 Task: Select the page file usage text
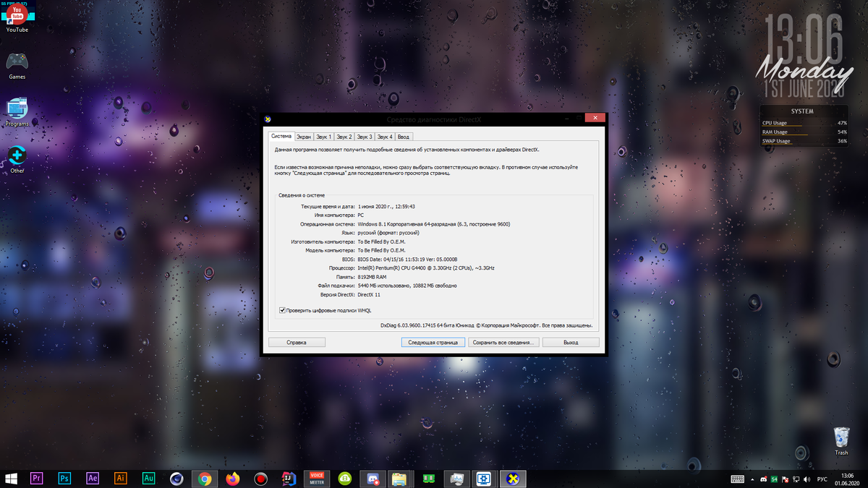click(x=407, y=286)
